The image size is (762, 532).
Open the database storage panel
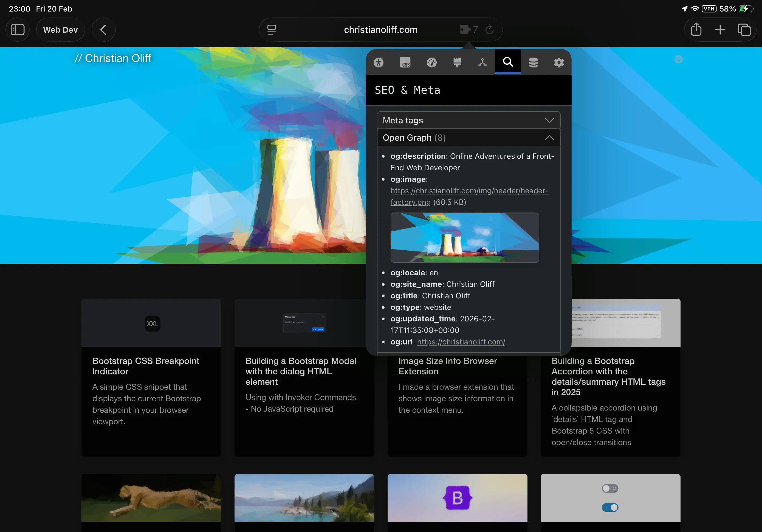[x=533, y=62]
